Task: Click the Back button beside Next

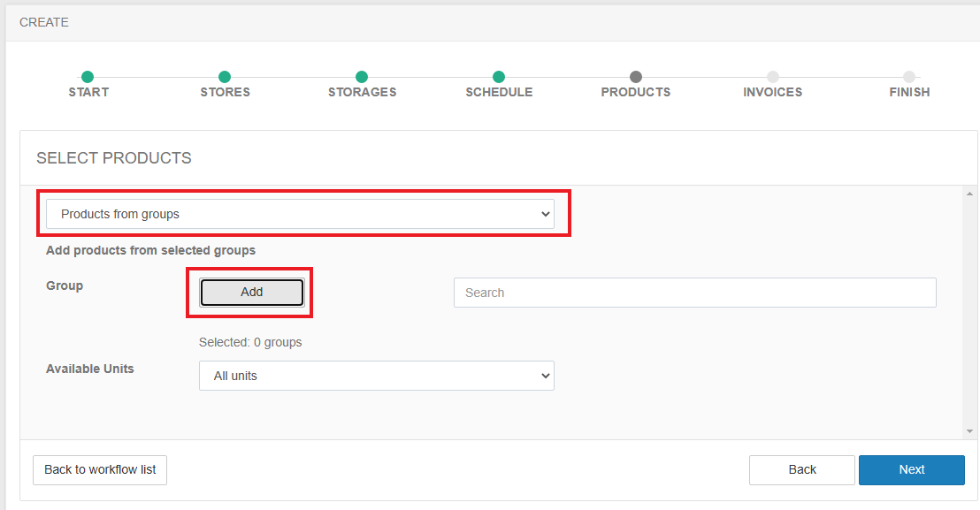Action: pyautogui.click(x=801, y=469)
